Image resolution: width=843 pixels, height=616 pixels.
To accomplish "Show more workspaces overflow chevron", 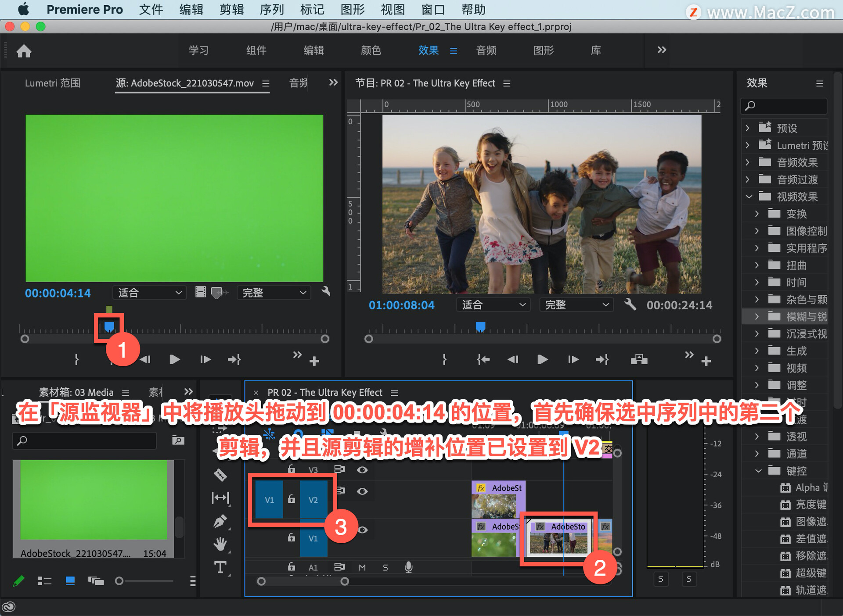I will (662, 50).
